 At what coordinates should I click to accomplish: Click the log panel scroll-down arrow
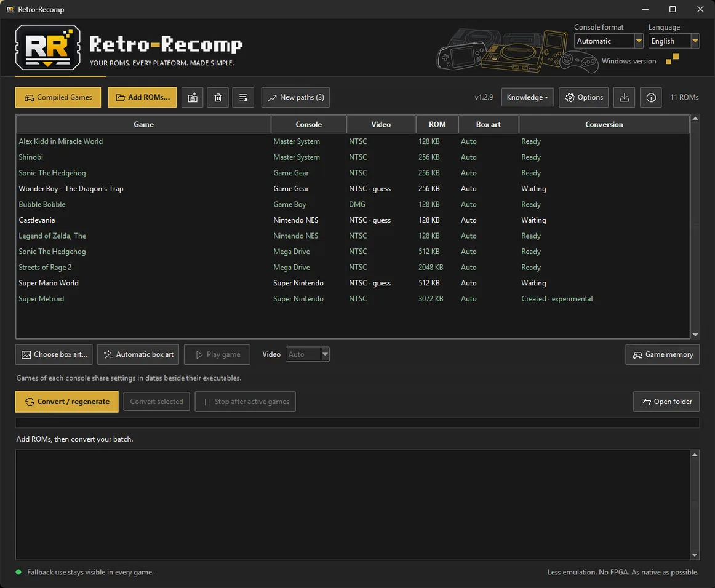(x=695, y=555)
